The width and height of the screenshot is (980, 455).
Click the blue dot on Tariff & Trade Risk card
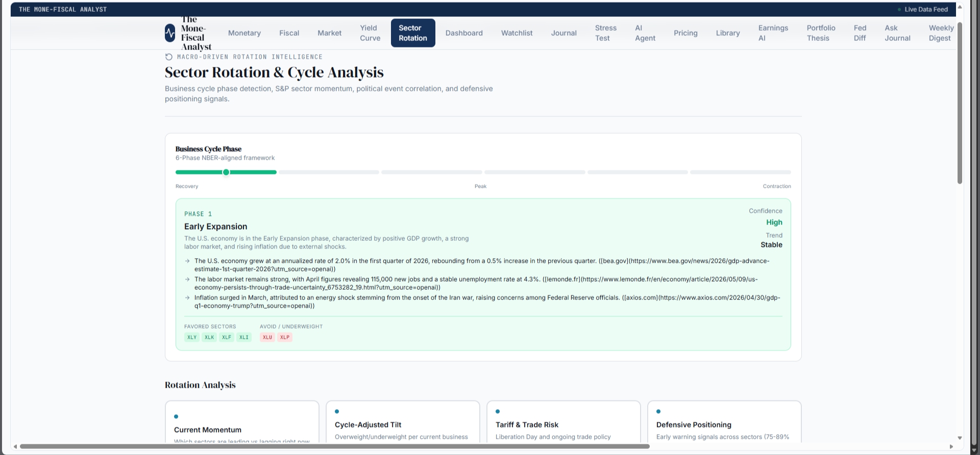click(498, 411)
